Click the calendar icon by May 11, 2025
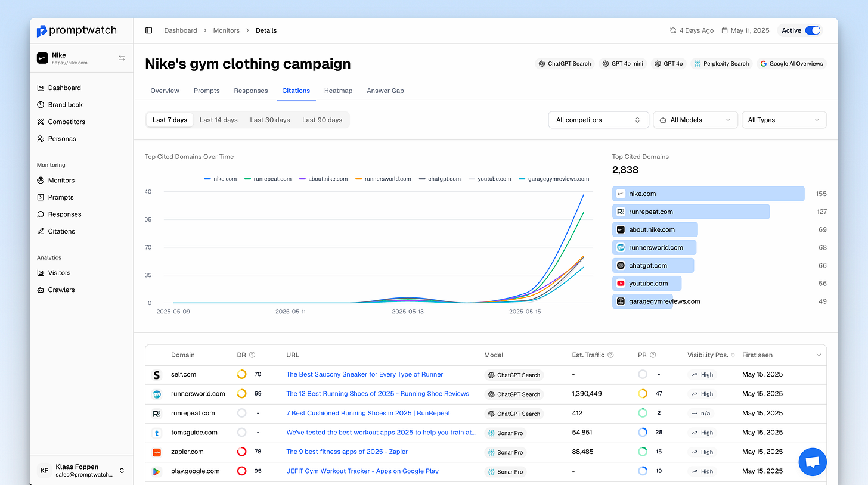Viewport: 868px width, 485px height. tap(724, 30)
